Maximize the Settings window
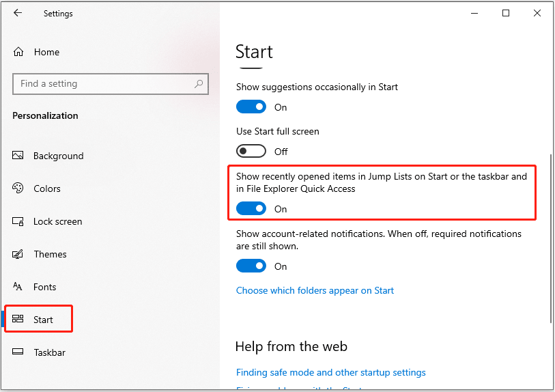This screenshot has width=555, height=392. click(x=506, y=13)
